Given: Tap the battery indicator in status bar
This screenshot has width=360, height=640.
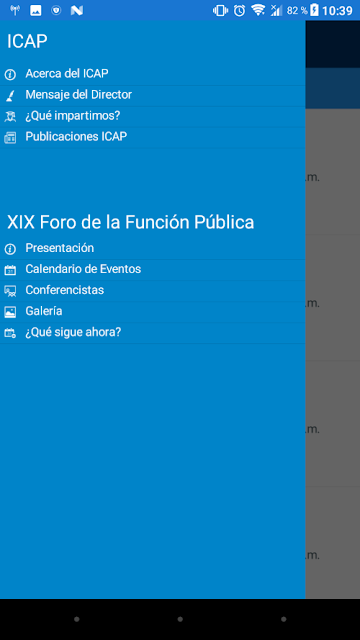Looking at the screenshot, I should point(314,10).
